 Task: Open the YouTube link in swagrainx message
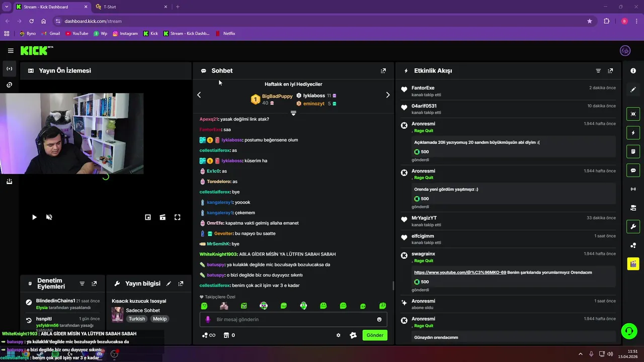[x=460, y=273]
